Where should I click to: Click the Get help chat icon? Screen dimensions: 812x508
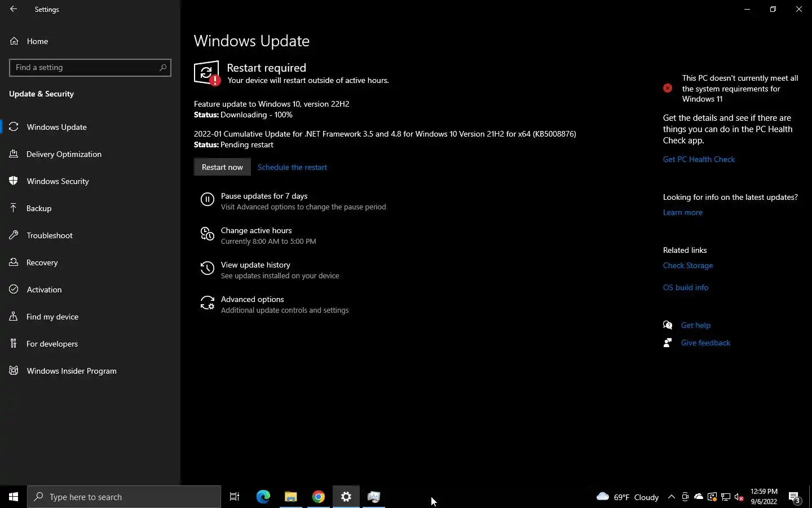(x=668, y=325)
